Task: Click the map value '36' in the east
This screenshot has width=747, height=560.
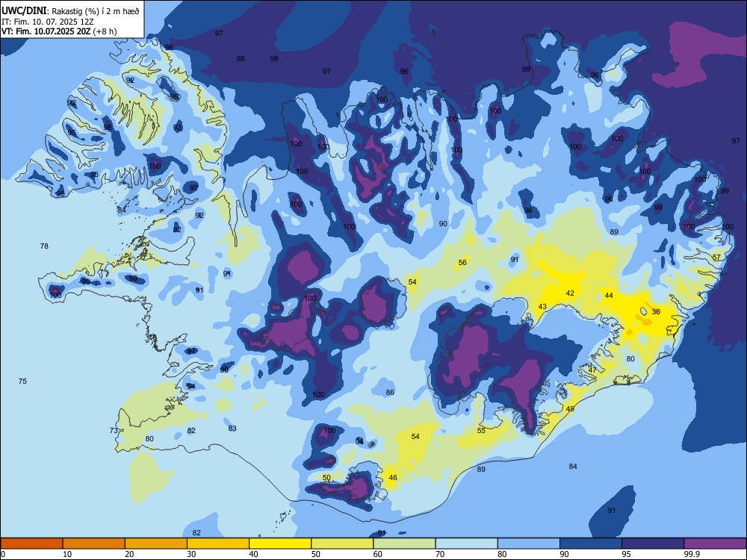Action: (656, 312)
